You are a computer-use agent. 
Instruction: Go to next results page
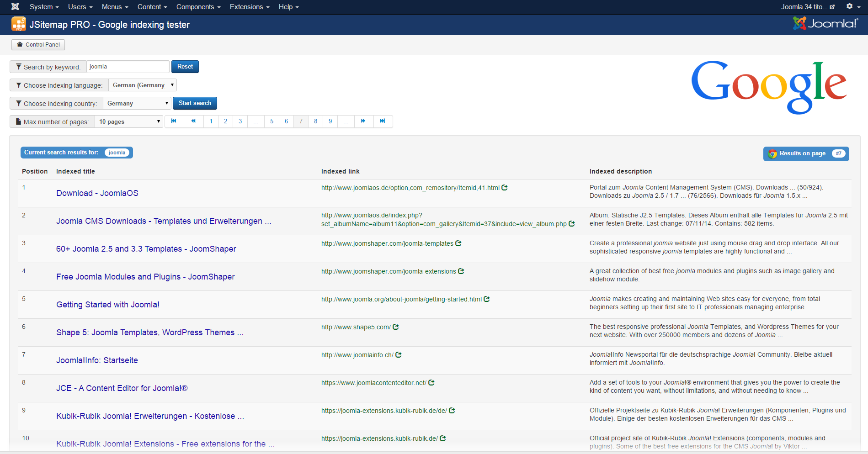click(x=363, y=121)
